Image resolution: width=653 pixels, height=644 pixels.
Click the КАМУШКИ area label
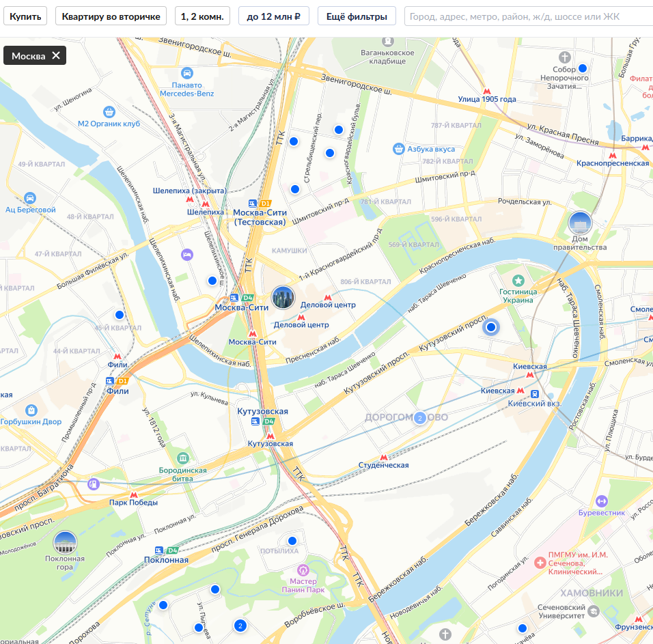coord(290,251)
